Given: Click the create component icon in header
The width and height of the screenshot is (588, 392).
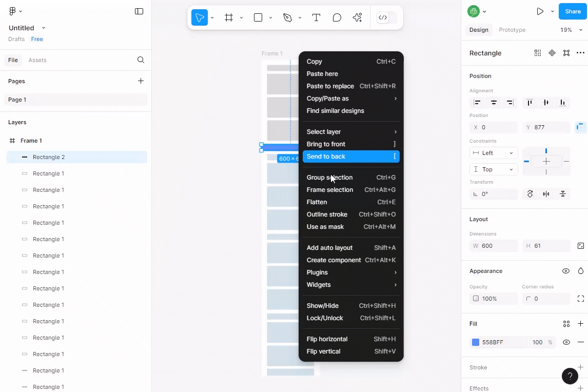Looking at the screenshot, I should point(552,53).
